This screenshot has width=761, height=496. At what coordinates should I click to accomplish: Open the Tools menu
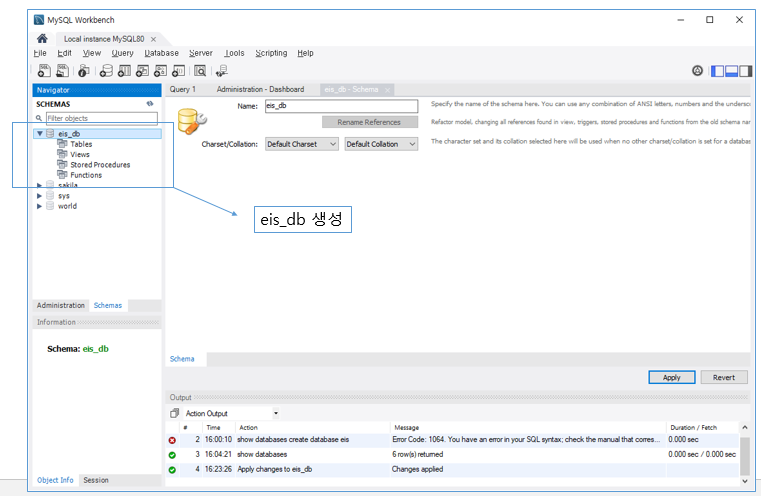point(234,53)
